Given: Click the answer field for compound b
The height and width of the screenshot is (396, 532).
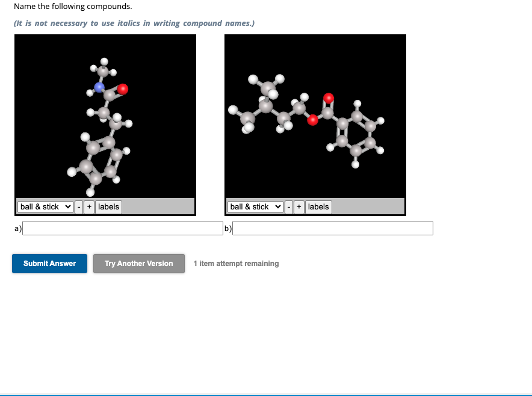Looking at the screenshot, I should click(332, 227).
